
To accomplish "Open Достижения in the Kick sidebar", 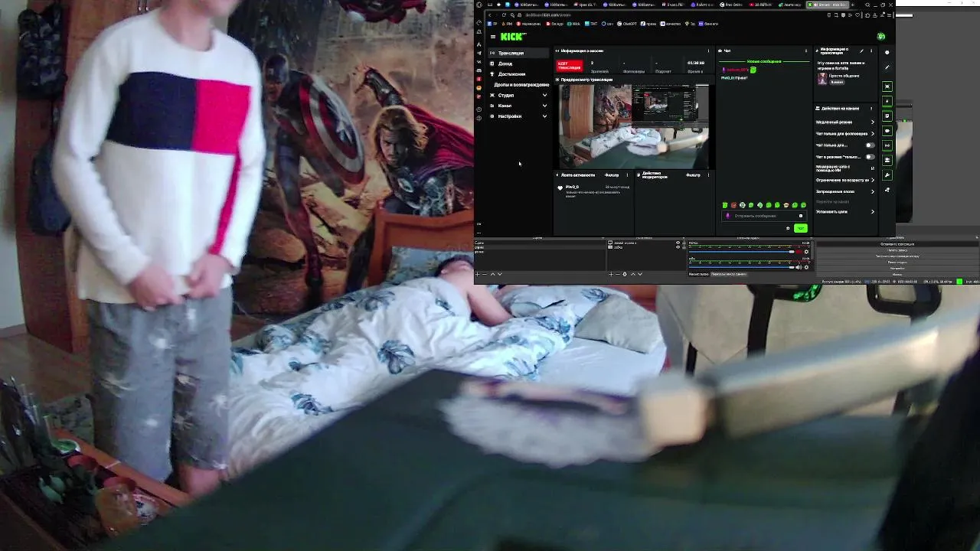I will tap(518, 74).
